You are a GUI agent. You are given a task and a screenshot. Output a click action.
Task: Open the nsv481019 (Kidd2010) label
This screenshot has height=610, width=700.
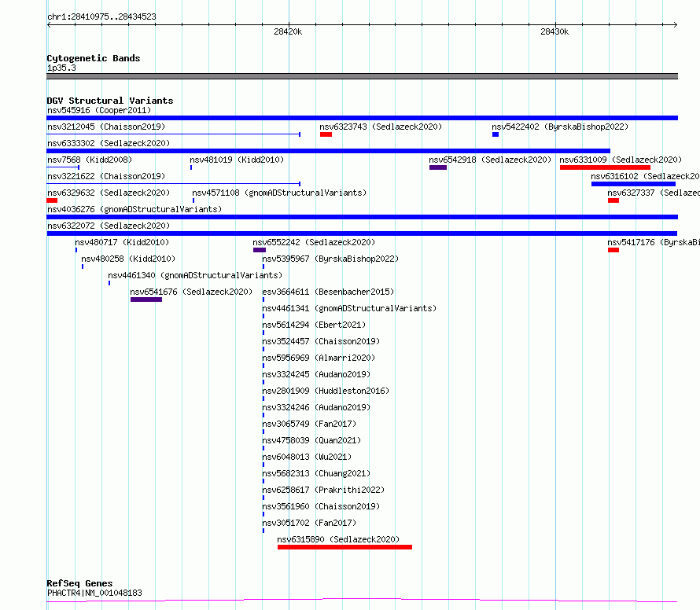pos(237,160)
